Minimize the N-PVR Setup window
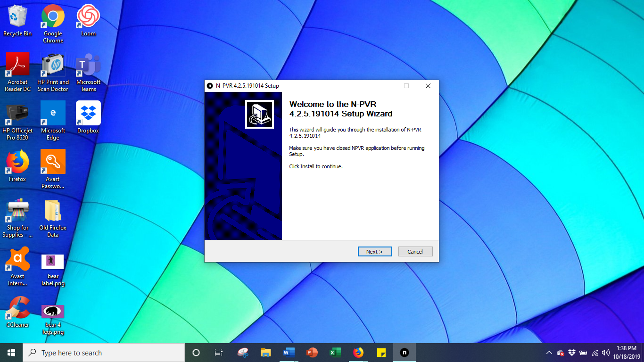Image resolution: width=644 pixels, height=362 pixels. (x=385, y=86)
